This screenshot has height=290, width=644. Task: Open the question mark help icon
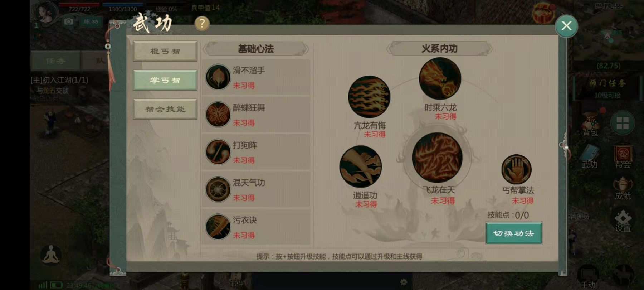pyautogui.click(x=202, y=24)
